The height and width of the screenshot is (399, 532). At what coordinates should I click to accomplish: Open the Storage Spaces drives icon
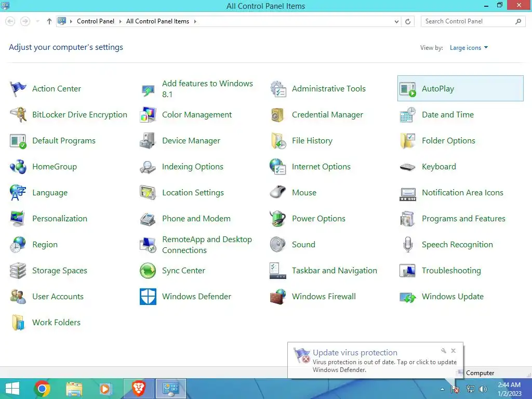(x=18, y=270)
